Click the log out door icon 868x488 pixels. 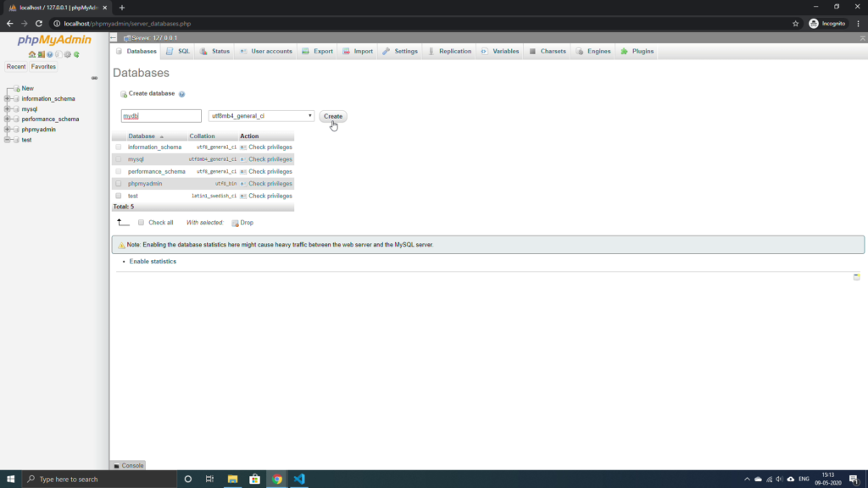(x=41, y=54)
